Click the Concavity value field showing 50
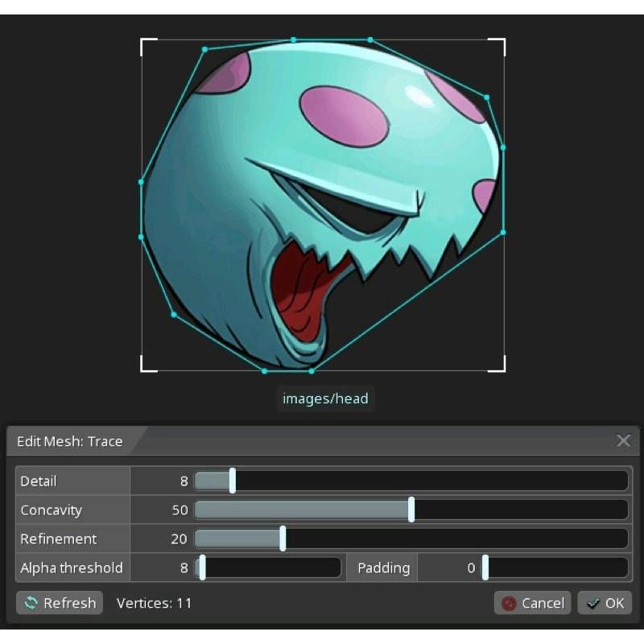Viewport: 644px width, 644px height. (x=163, y=510)
